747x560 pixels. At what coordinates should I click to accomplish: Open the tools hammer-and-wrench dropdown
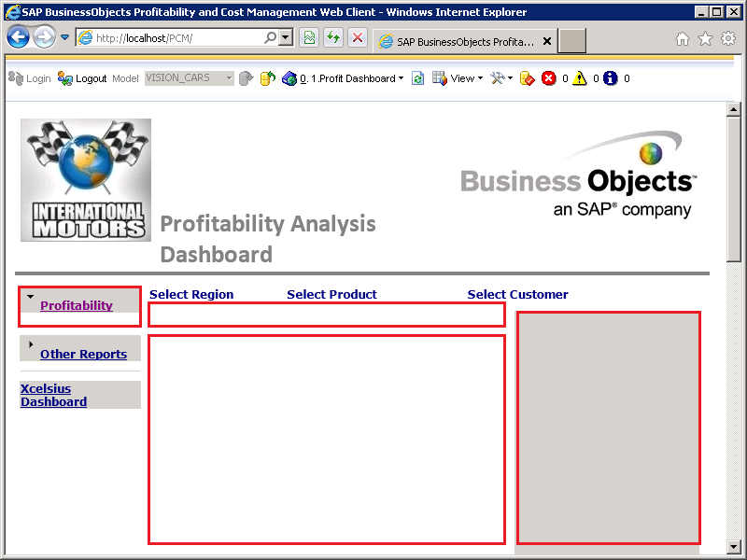[501, 78]
